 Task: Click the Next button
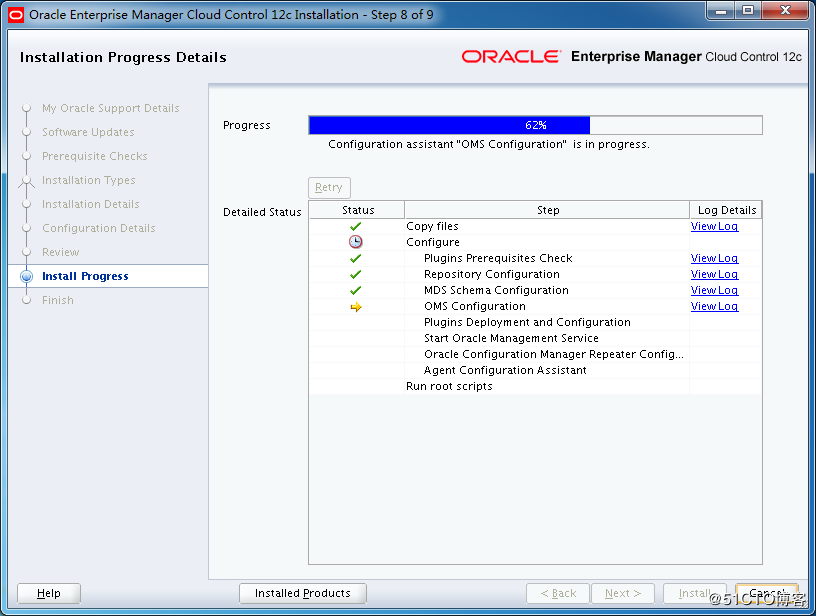[x=622, y=593]
